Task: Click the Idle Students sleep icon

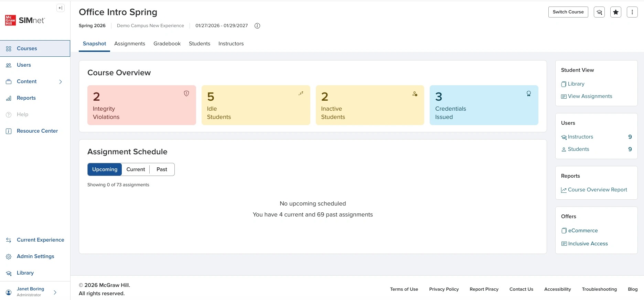Action: 301,93
